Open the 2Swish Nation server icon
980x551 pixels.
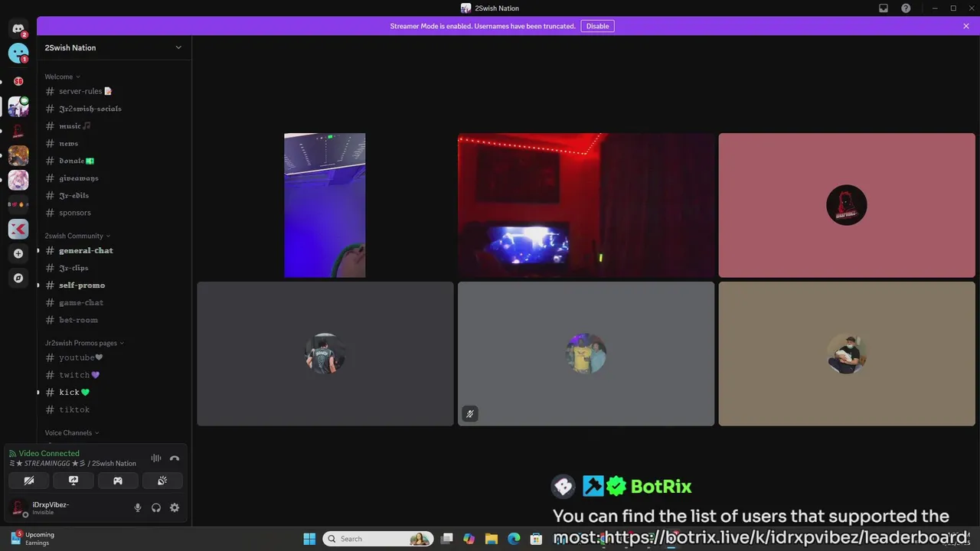click(18, 106)
